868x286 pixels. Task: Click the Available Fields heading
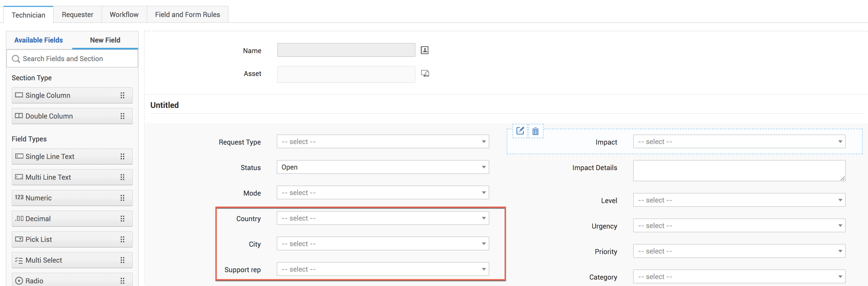pos(39,40)
